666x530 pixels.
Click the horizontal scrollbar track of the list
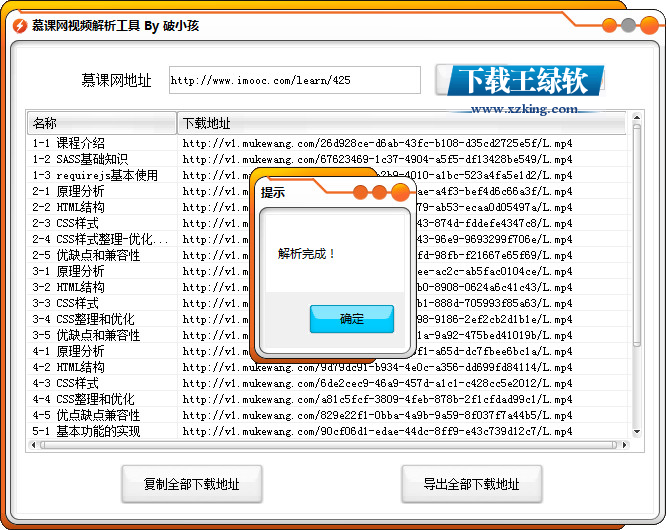pos(329,445)
